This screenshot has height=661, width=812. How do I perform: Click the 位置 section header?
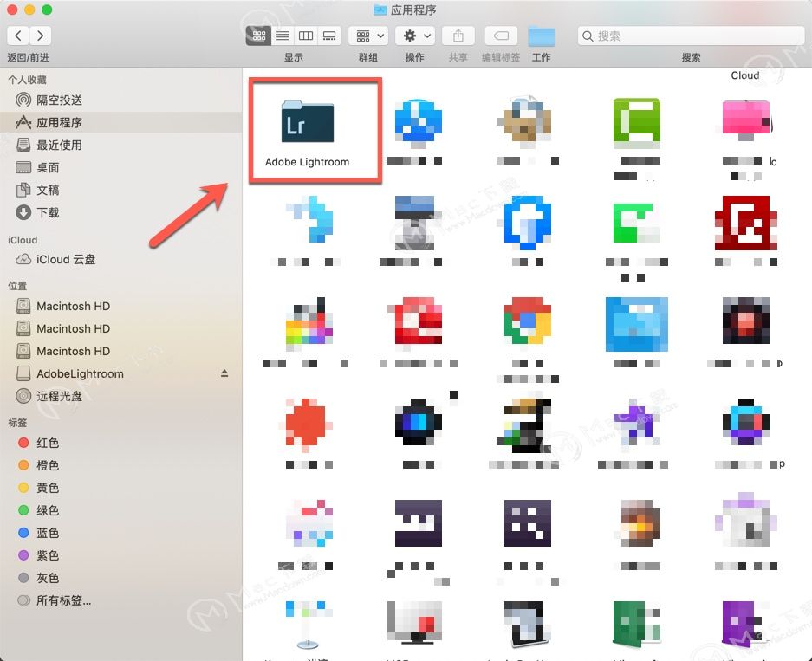(x=17, y=286)
